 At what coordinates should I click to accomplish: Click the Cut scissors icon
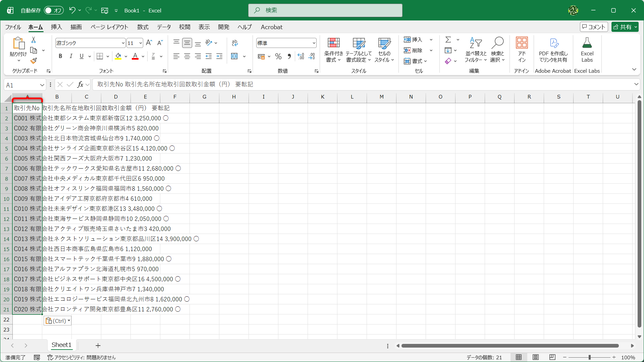(x=34, y=40)
